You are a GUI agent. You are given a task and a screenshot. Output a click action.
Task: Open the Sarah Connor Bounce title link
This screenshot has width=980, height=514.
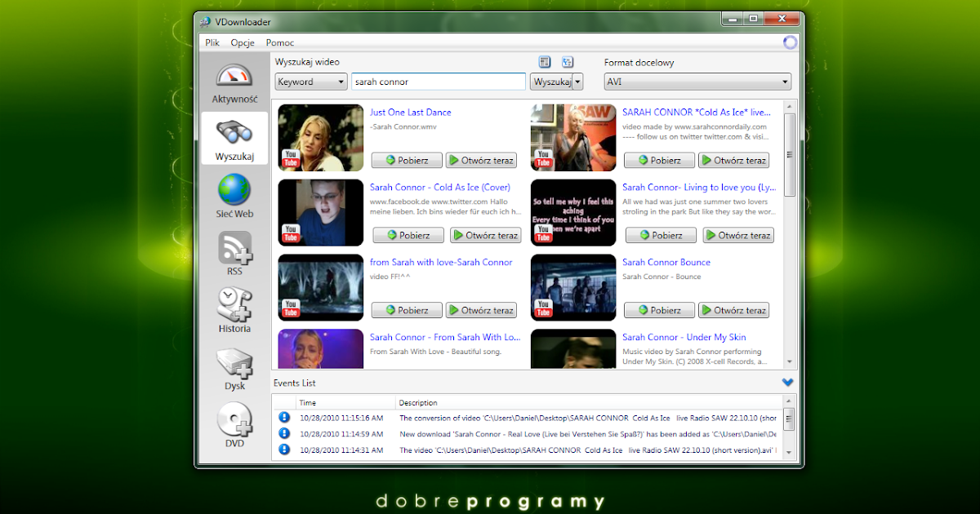click(x=666, y=263)
